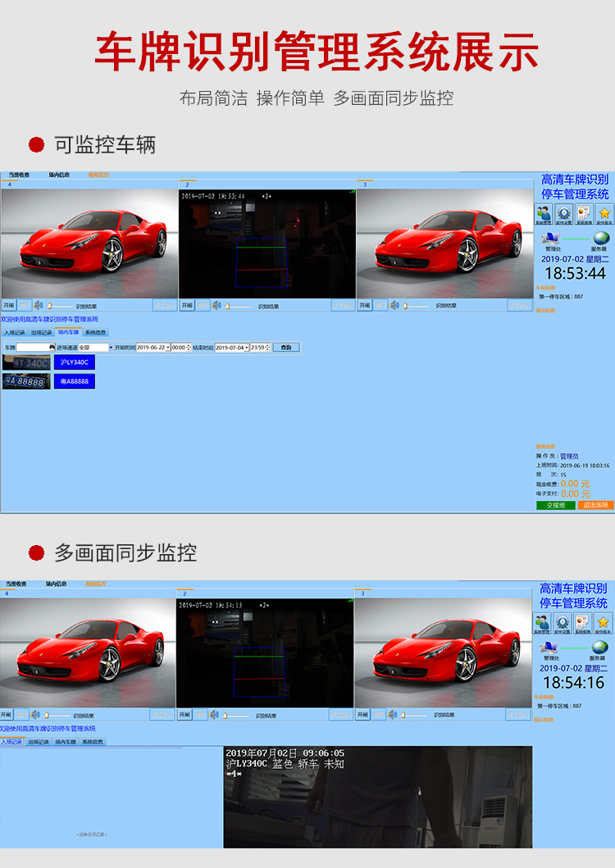Click camera 2 video feed in upper screenshot

267,244
